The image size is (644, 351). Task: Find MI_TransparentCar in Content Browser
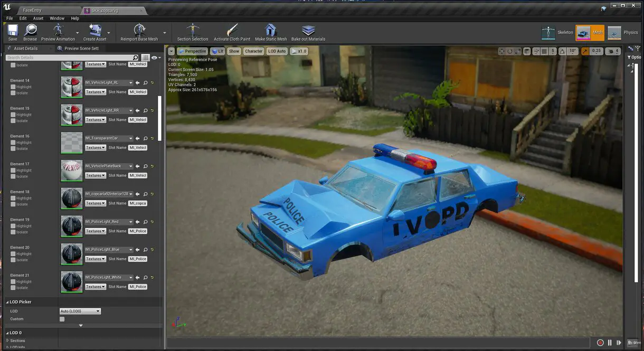(145, 138)
